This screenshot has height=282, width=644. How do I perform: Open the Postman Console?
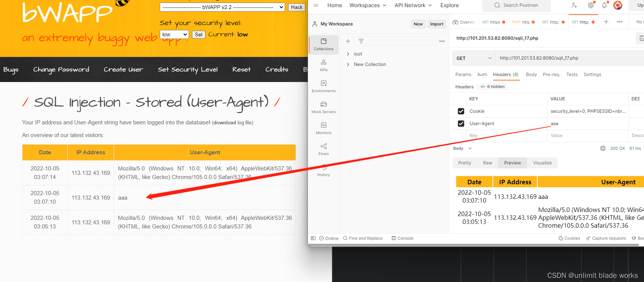[x=403, y=238]
